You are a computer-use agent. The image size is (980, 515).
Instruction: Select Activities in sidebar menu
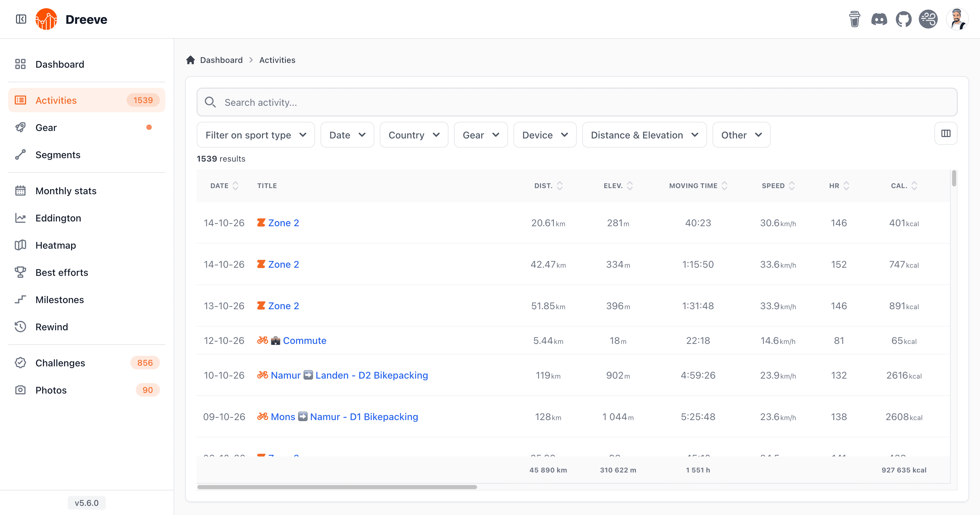[x=87, y=100]
